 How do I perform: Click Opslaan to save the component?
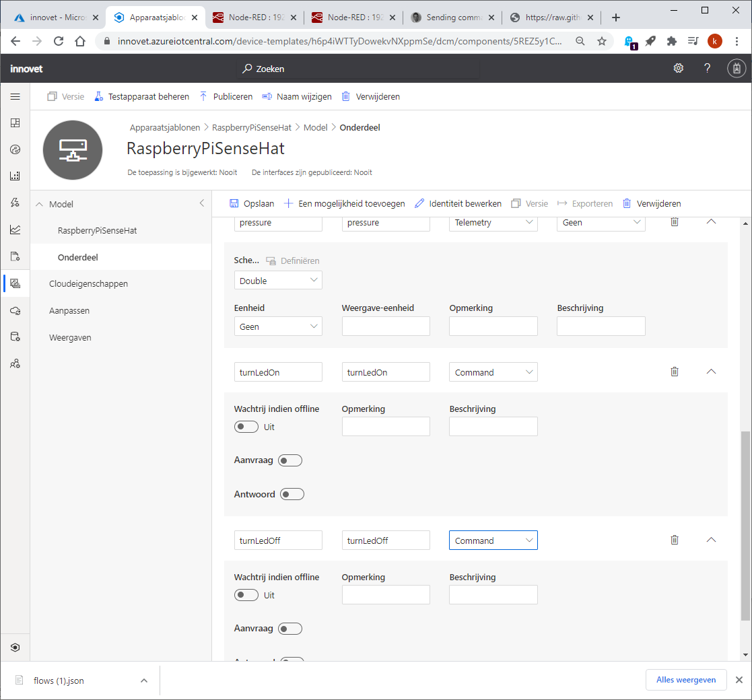(x=252, y=204)
